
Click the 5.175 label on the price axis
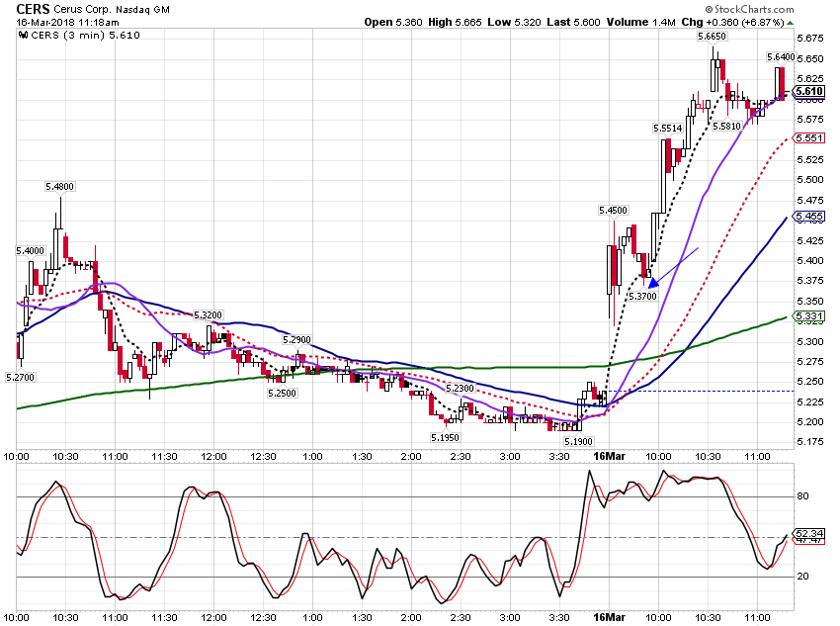point(810,442)
